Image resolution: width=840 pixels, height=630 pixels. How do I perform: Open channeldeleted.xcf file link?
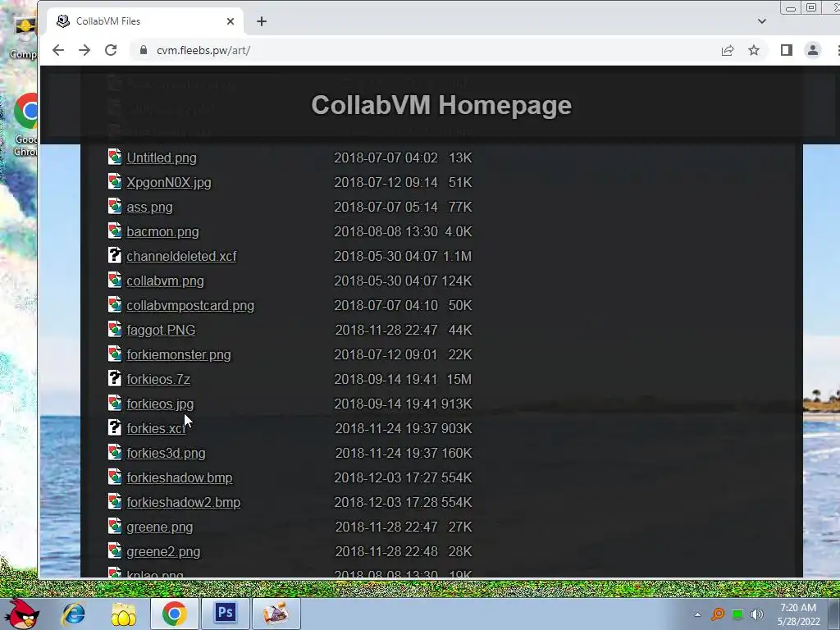[181, 257]
